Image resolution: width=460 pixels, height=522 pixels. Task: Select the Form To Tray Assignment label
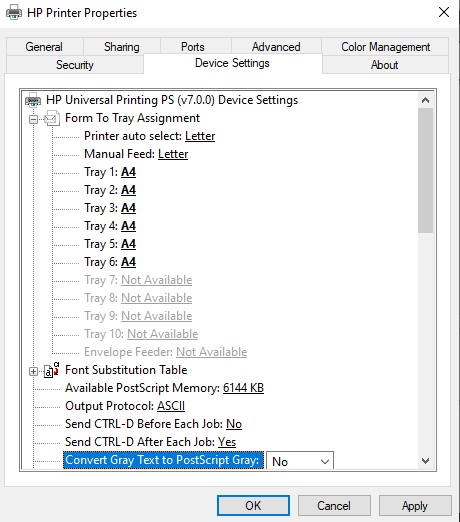point(132,118)
